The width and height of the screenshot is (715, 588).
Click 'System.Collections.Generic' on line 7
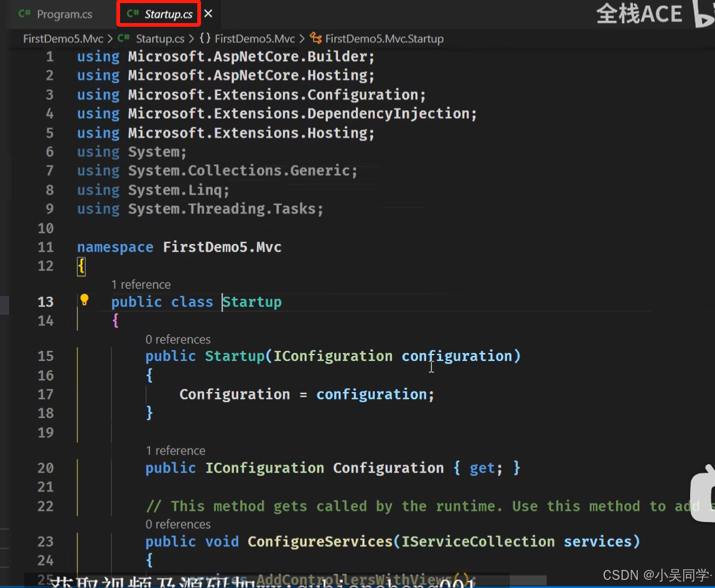(239, 170)
